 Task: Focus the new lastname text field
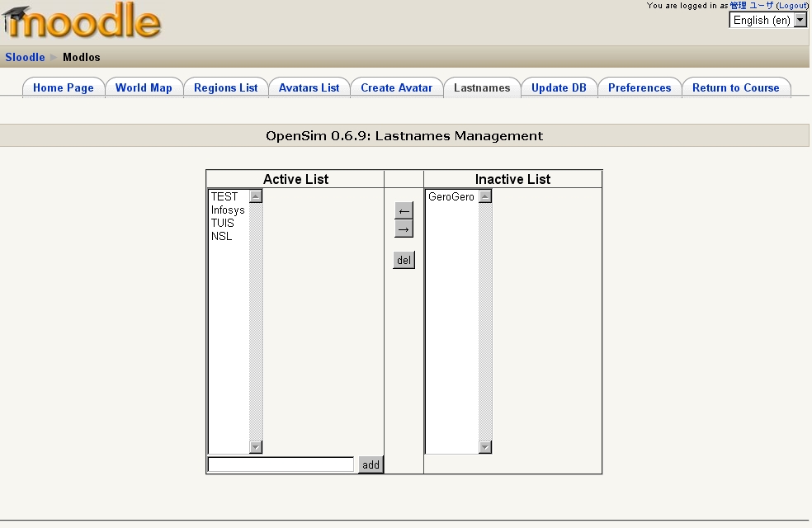point(281,465)
